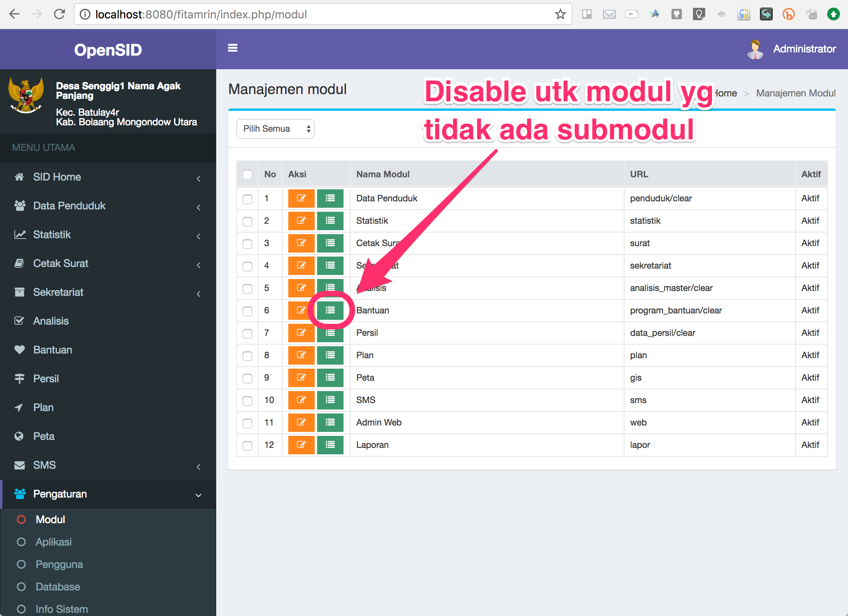The width and height of the screenshot is (848, 616).
Task: Check the checkbox for Admin Web row
Action: tap(247, 422)
